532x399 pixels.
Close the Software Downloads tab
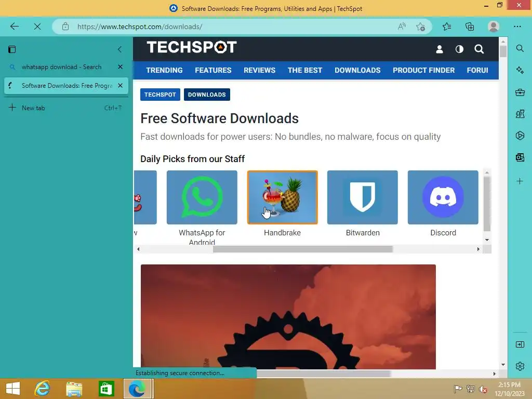click(x=120, y=86)
